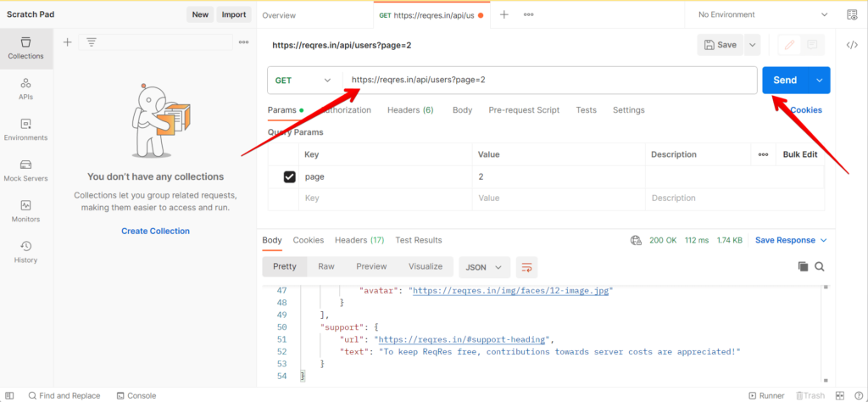Switch to request Headers (6) tab
Screen dimensions: 868x402
coord(410,110)
